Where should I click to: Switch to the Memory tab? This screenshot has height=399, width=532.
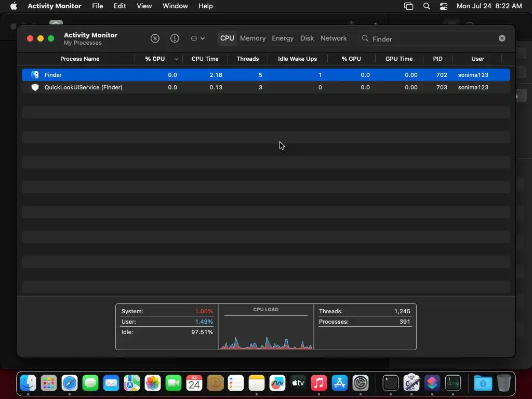click(x=253, y=38)
